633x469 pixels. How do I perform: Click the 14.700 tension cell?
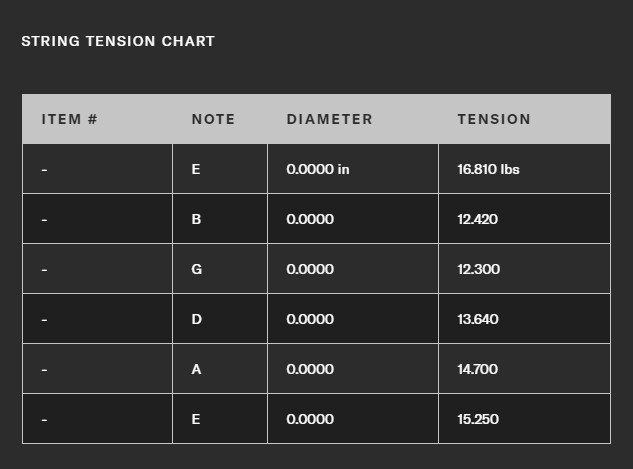[478, 369]
